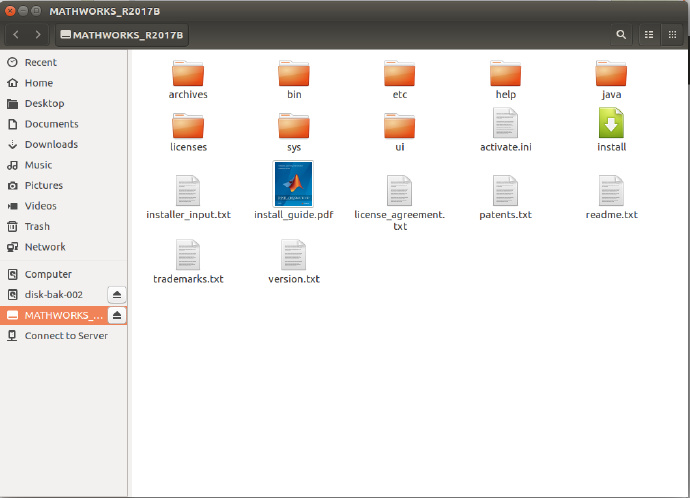Open Recent in sidebar
The image size is (690, 498).
click(63, 62)
